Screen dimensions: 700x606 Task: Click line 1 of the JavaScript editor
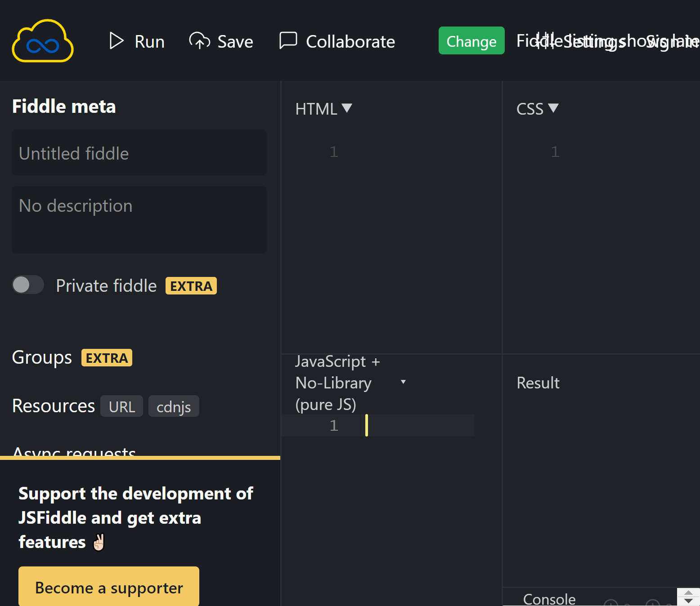[378, 425]
